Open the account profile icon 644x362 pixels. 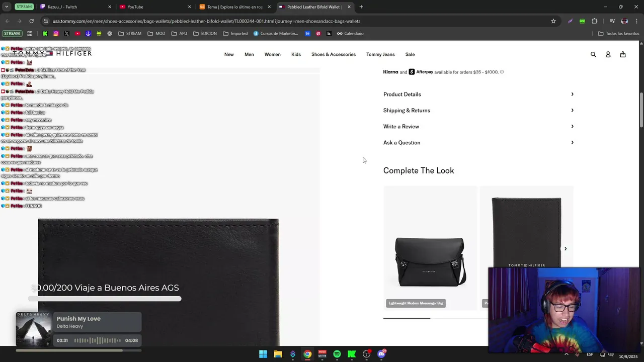point(608,54)
